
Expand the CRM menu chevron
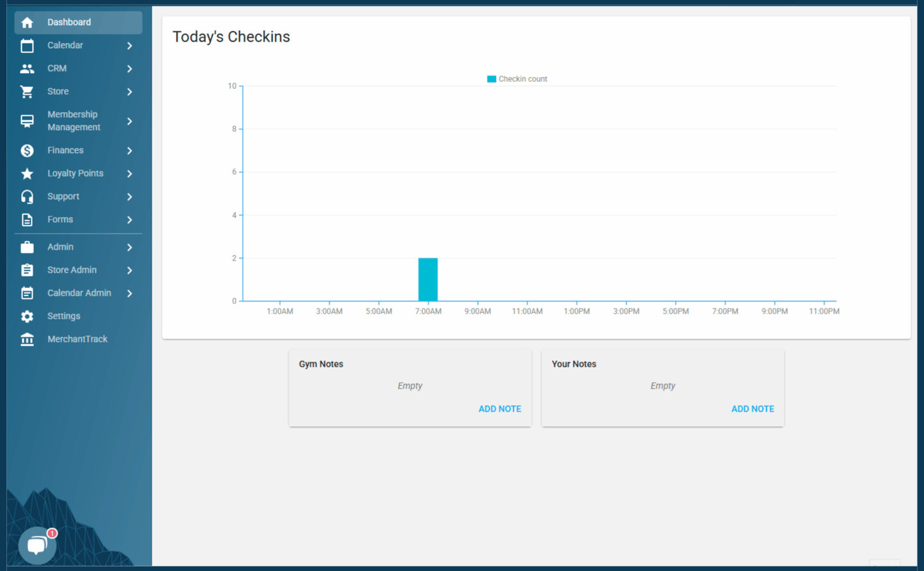[x=129, y=68]
